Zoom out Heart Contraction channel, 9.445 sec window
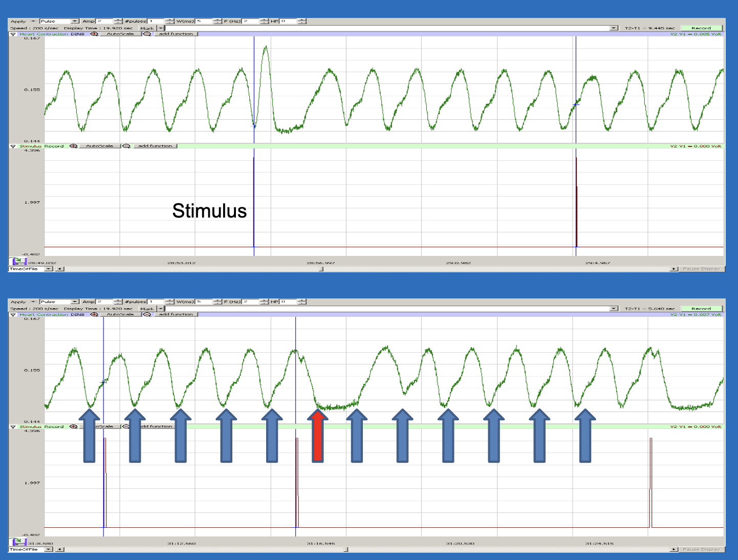The width and height of the screenshot is (738, 560). click(147, 34)
